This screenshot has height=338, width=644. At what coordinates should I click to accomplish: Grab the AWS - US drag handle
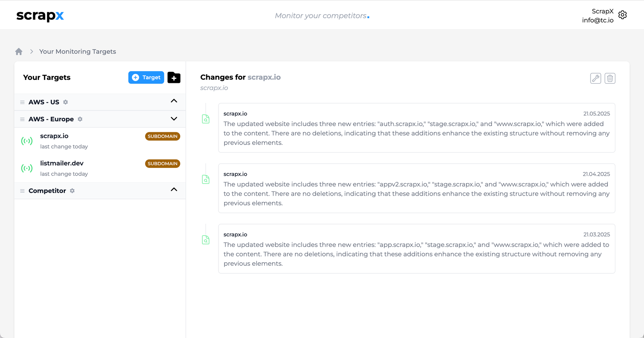22,102
